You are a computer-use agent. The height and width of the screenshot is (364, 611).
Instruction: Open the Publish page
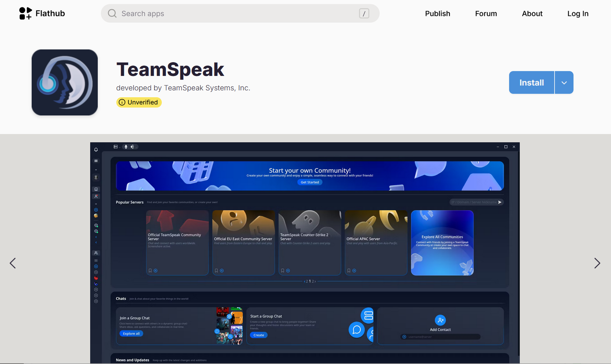tap(438, 14)
